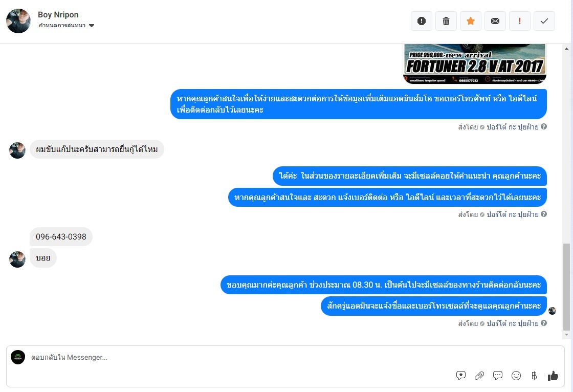The height and width of the screenshot is (392, 573).
Task: Open the Fortuner 2.8 V AT 2017 image
Action: click(474, 64)
